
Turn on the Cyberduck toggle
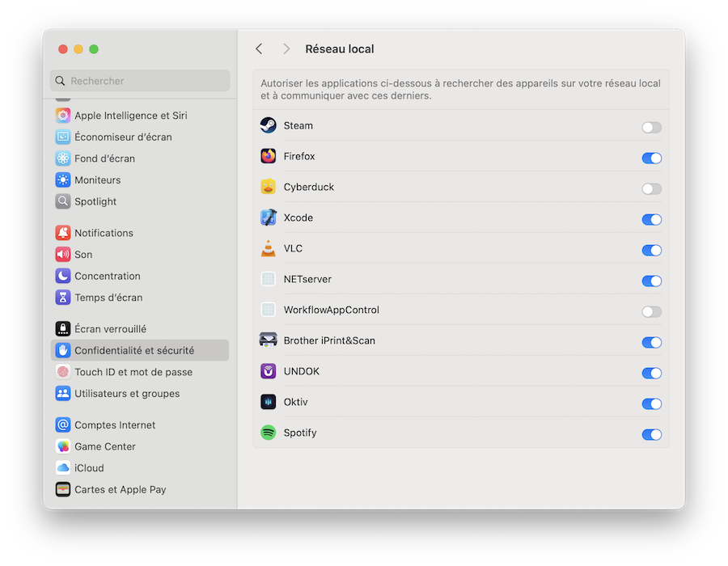click(x=651, y=189)
